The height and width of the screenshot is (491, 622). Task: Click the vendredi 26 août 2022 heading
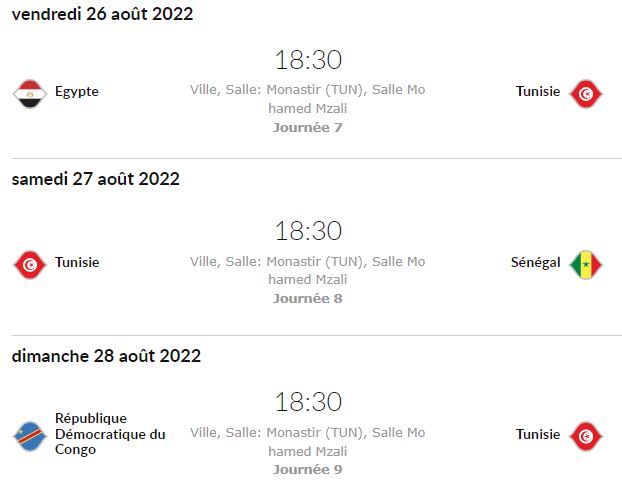102,14
